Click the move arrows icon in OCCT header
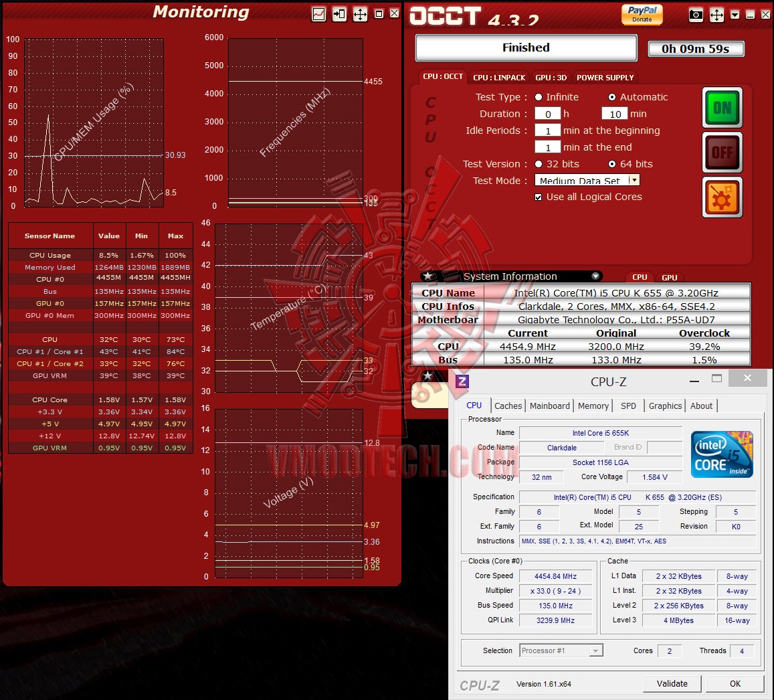Screen dimensions: 774x700 [716, 15]
